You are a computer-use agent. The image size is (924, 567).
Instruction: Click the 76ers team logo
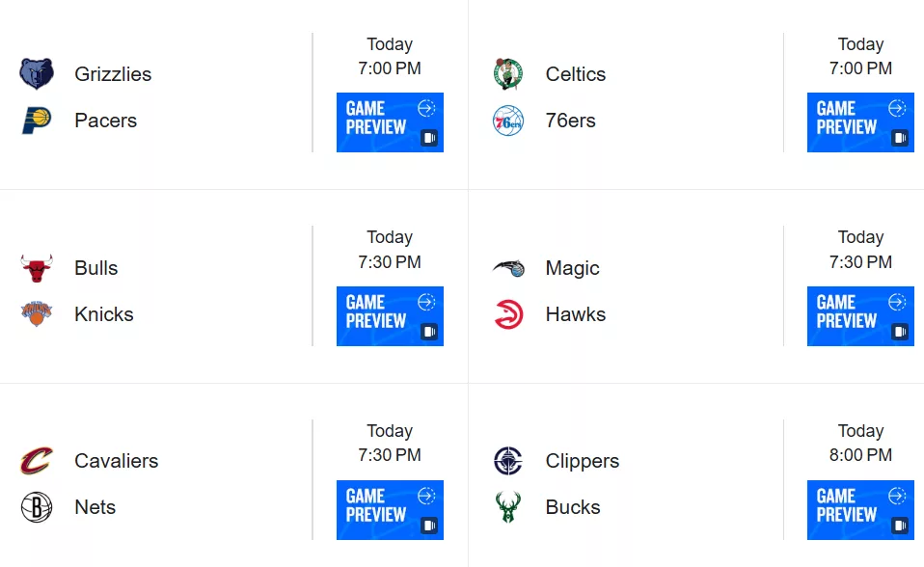point(508,121)
